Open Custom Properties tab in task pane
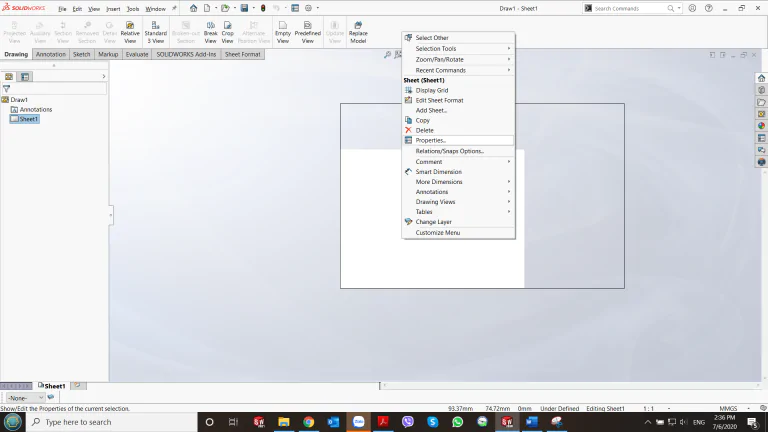This screenshot has height=432, width=768. pos(761,138)
